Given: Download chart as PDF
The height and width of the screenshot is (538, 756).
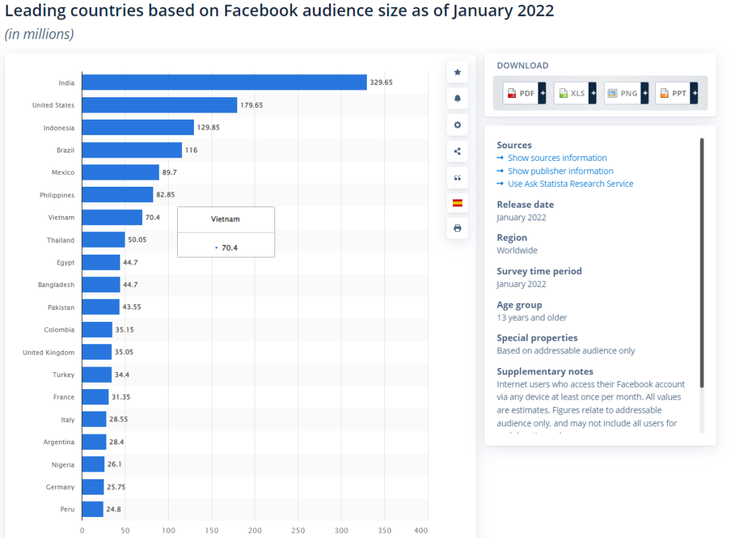Looking at the screenshot, I should point(520,94).
